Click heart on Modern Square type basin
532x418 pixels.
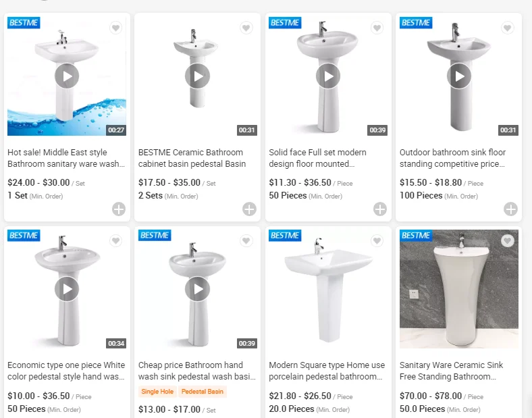377,241
